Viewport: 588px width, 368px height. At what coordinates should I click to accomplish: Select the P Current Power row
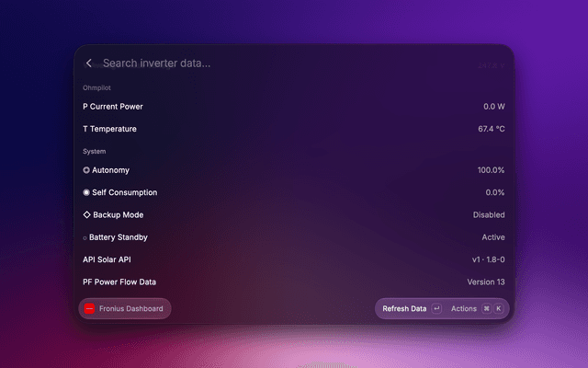294,107
